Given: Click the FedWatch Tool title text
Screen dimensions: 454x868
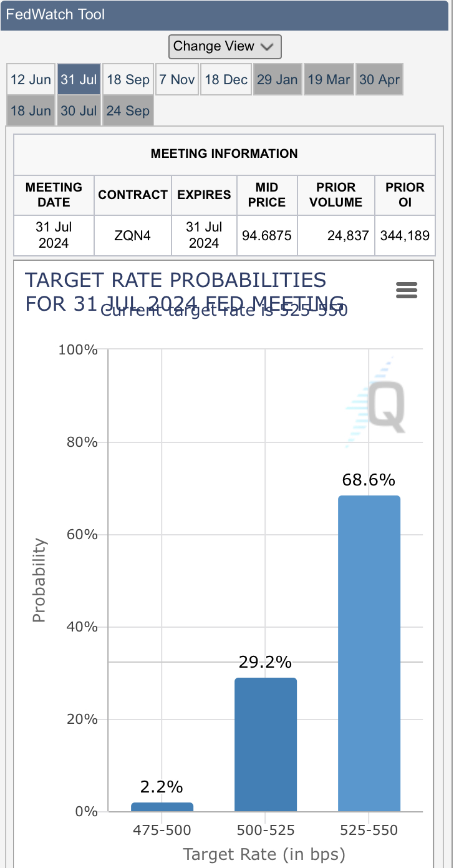Looking at the screenshot, I should coord(56,14).
